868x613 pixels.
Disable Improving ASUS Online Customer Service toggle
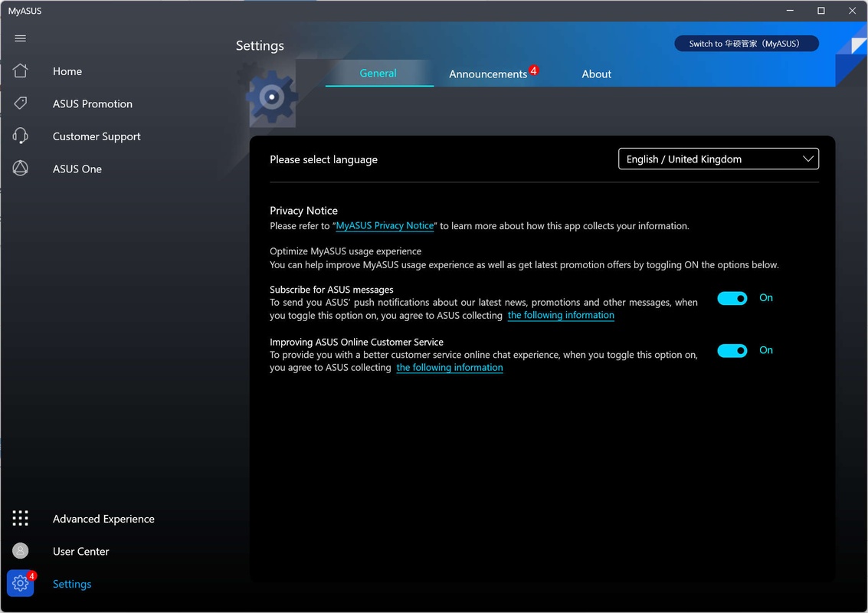pyautogui.click(x=732, y=350)
